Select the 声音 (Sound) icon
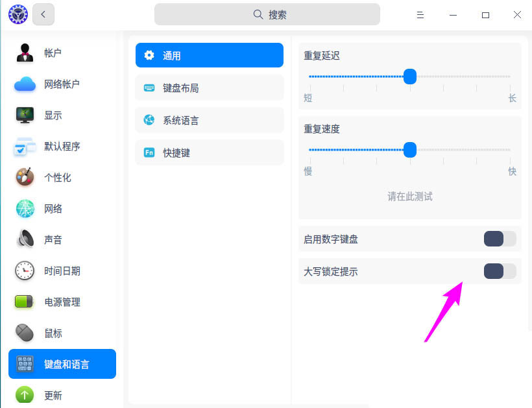Screen dimensions: 532x408 click(x=24, y=239)
